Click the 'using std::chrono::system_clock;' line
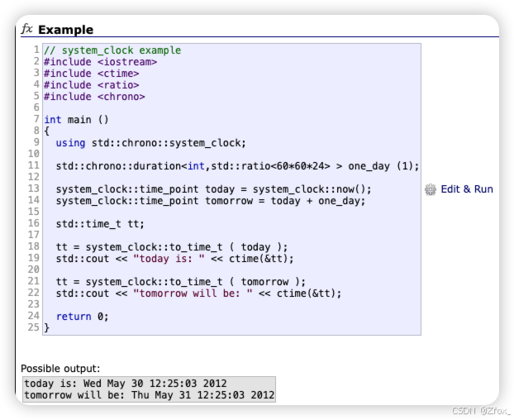 [150, 143]
